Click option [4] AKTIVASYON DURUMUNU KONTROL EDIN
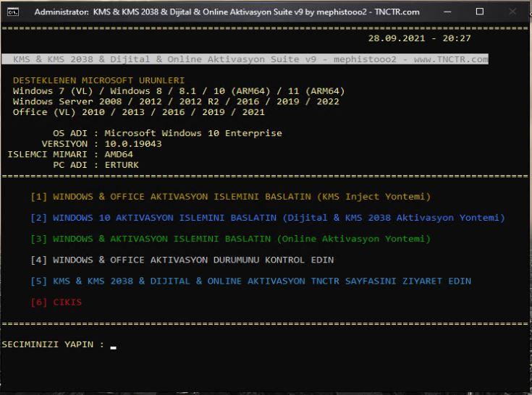The width and height of the screenshot is (532, 395). (182, 260)
